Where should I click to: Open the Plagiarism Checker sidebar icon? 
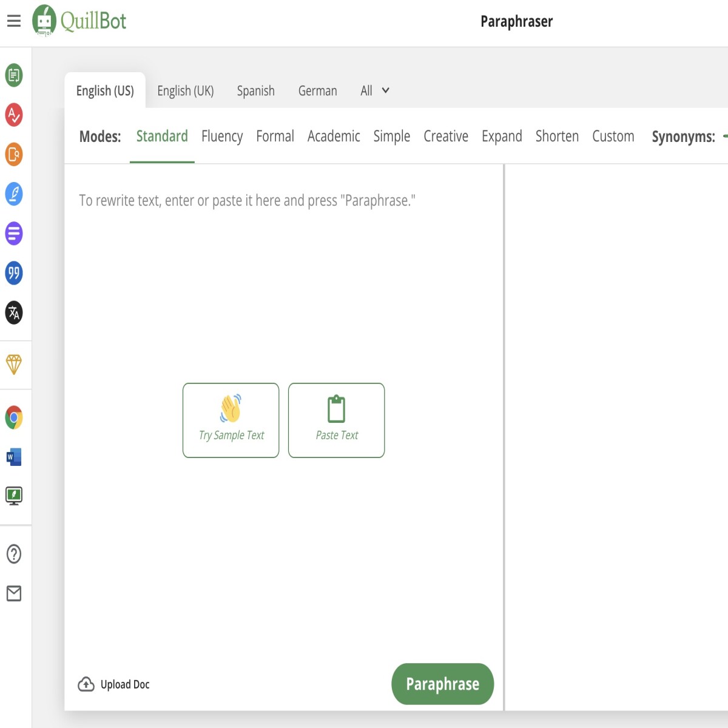pos(14,154)
